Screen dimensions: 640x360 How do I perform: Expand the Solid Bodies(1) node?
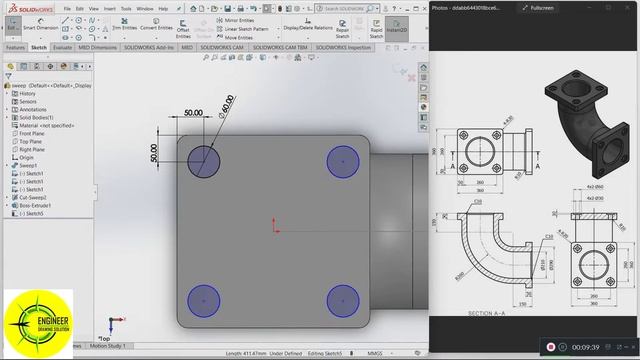tap(7, 118)
